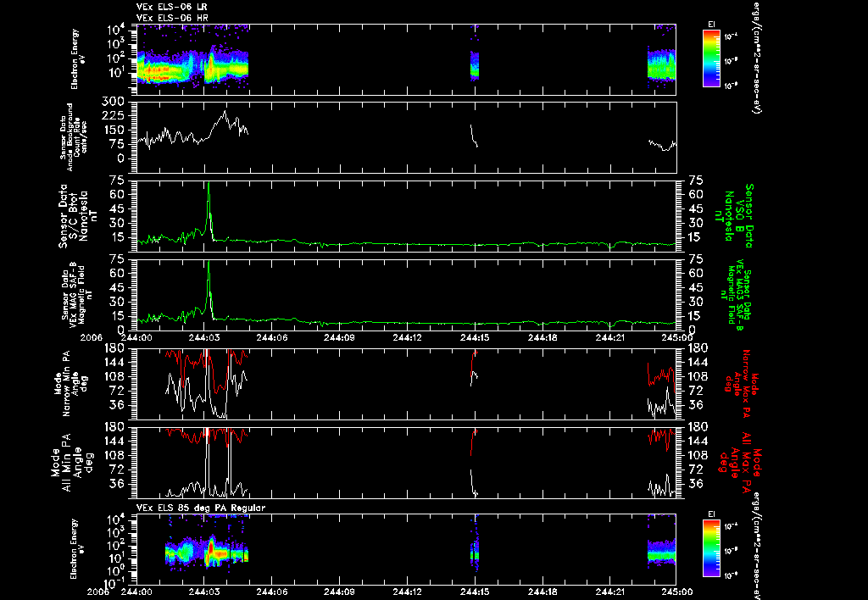Click "244:09" on the bottom time axis

339,592
